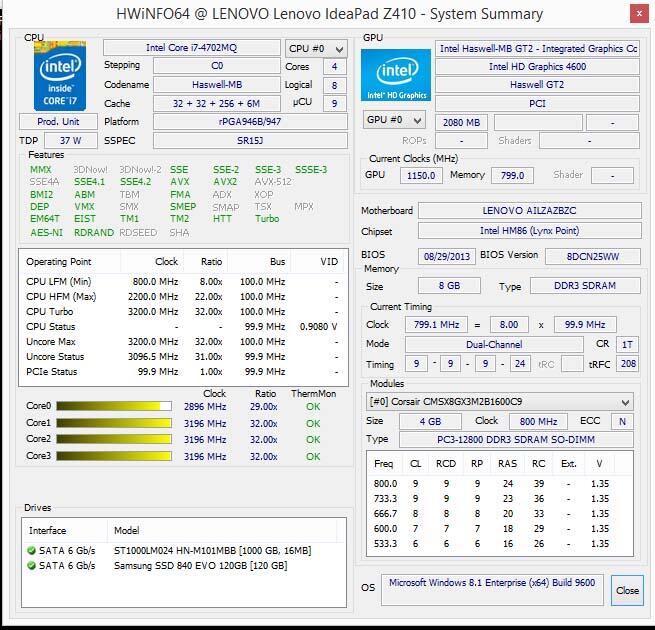Close the System Summary window with X
The width and height of the screenshot is (655, 630).
pos(639,14)
